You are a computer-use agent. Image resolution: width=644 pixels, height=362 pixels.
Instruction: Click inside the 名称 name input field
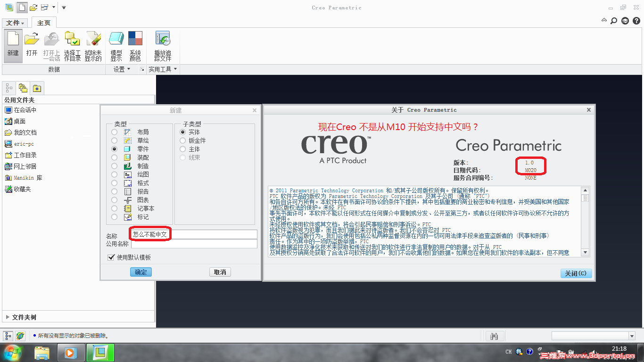(193, 234)
